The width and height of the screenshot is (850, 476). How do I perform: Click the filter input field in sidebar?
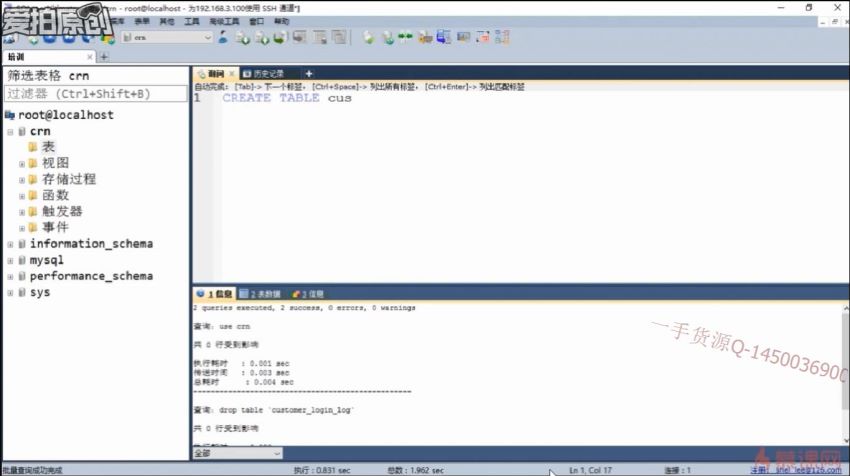point(95,93)
